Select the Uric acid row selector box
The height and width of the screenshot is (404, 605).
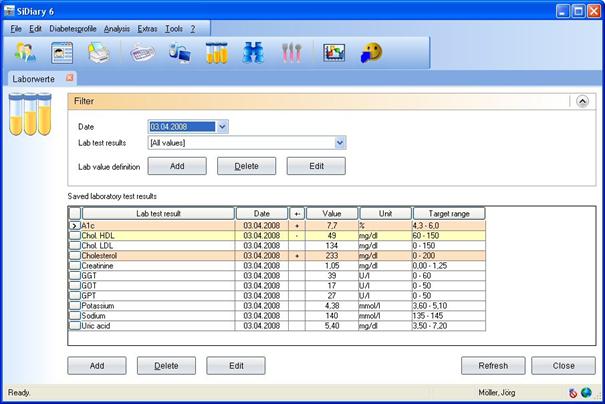(74, 325)
